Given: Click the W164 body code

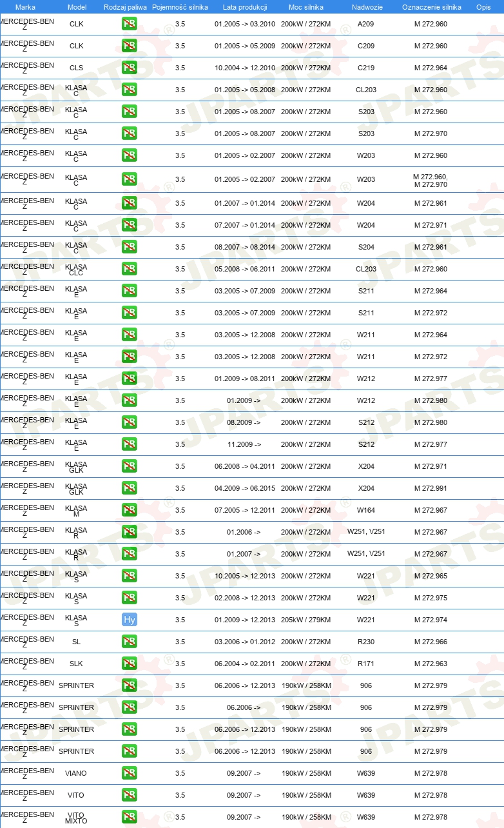Looking at the screenshot, I should [x=366, y=510].
